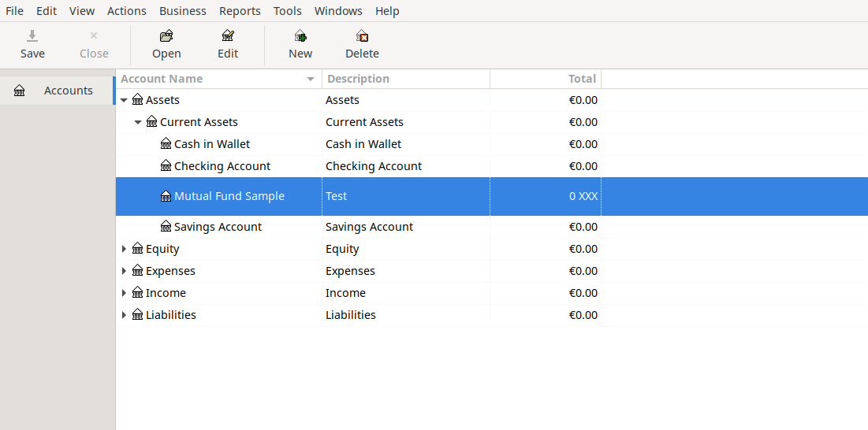The width and height of the screenshot is (868, 430).
Task: Click Checking Account row icon
Action: tap(166, 166)
